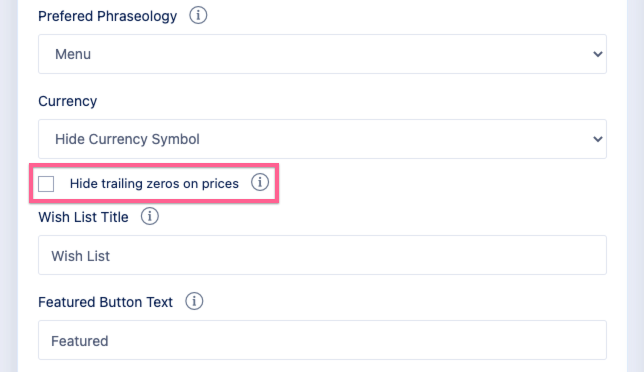Screen dimensions: 644x372
Task: Click chevron arrow of Hide Currency Symbol dropdown
Action: click(598, 139)
